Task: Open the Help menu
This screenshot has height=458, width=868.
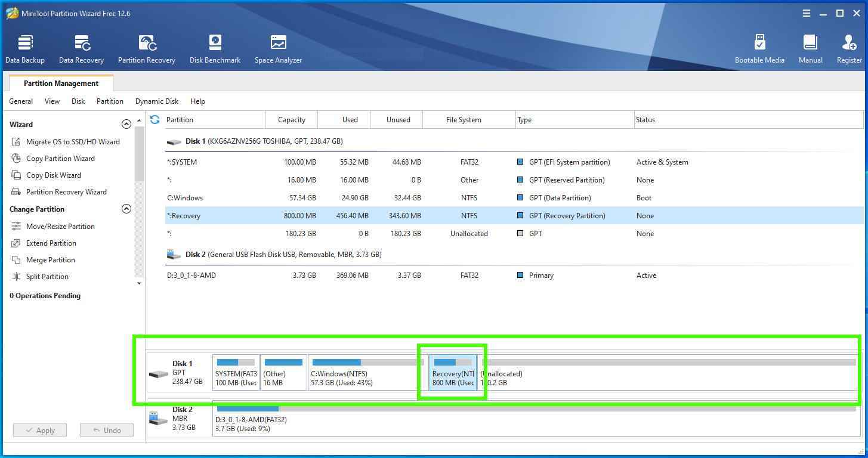Action: pyautogui.click(x=197, y=101)
